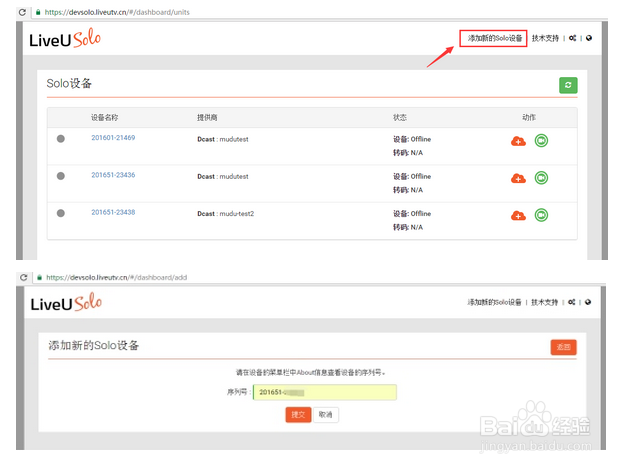Click the devsolo dashboard/units address bar URL
The height and width of the screenshot is (468, 626).
click(x=117, y=12)
